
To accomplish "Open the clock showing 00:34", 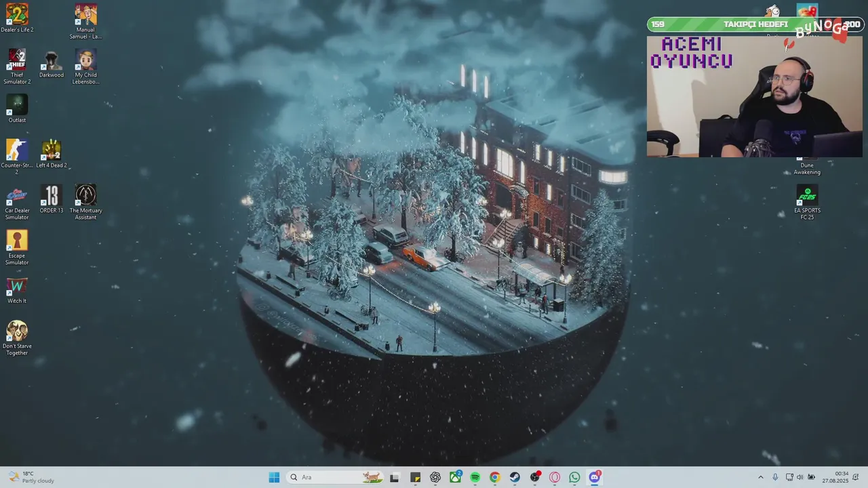I will [x=835, y=477].
